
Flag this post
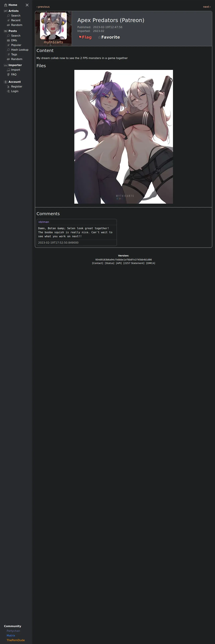pos(85,37)
